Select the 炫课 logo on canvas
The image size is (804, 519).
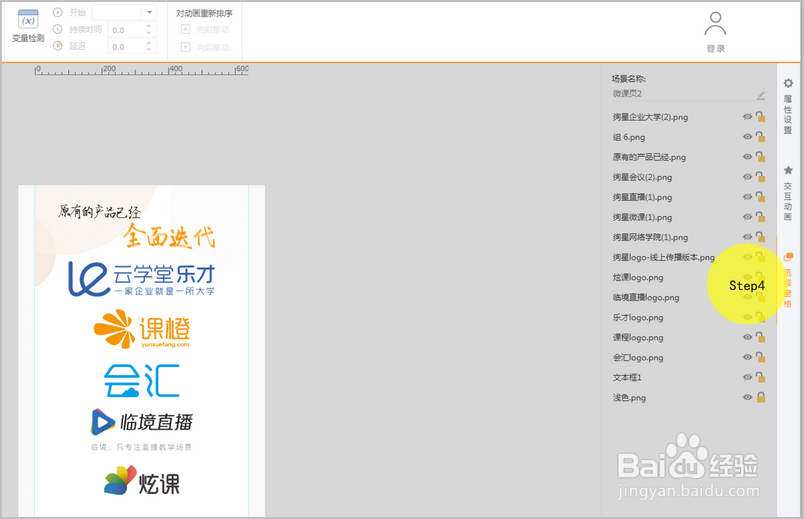pyautogui.click(x=142, y=481)
